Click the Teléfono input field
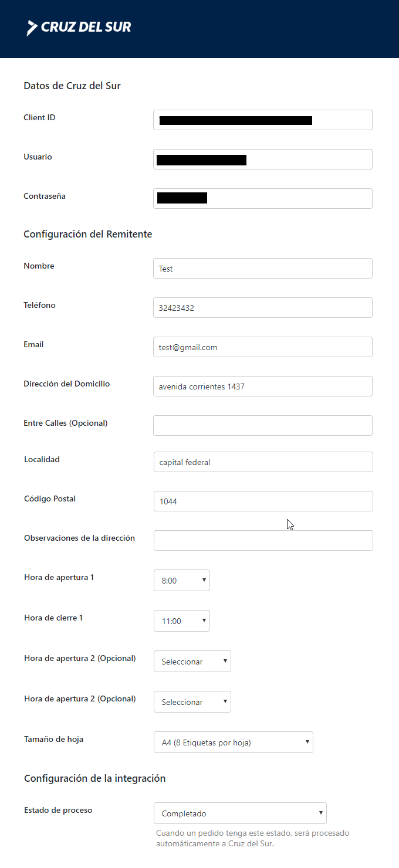 click(262, 307)
